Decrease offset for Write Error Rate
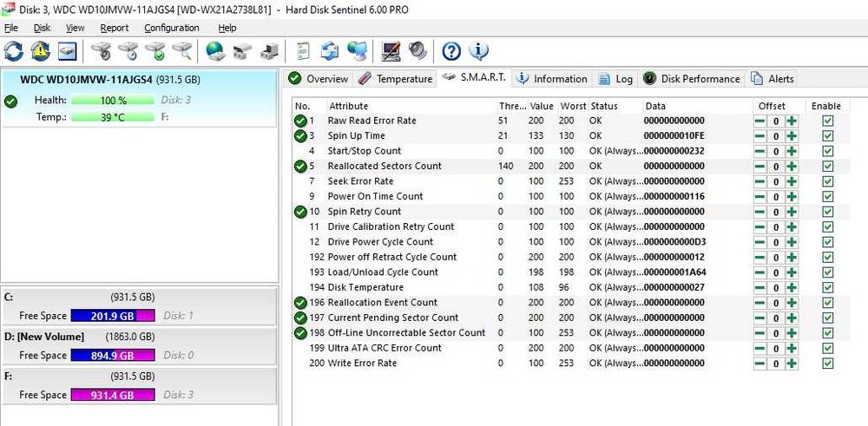 [760, 364]
